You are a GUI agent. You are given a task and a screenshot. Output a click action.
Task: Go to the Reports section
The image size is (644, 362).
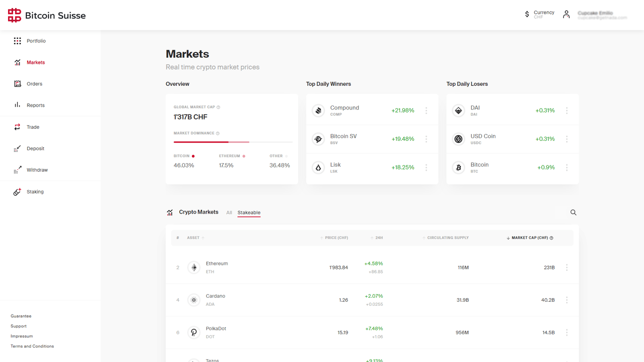(x=35, y=105)
